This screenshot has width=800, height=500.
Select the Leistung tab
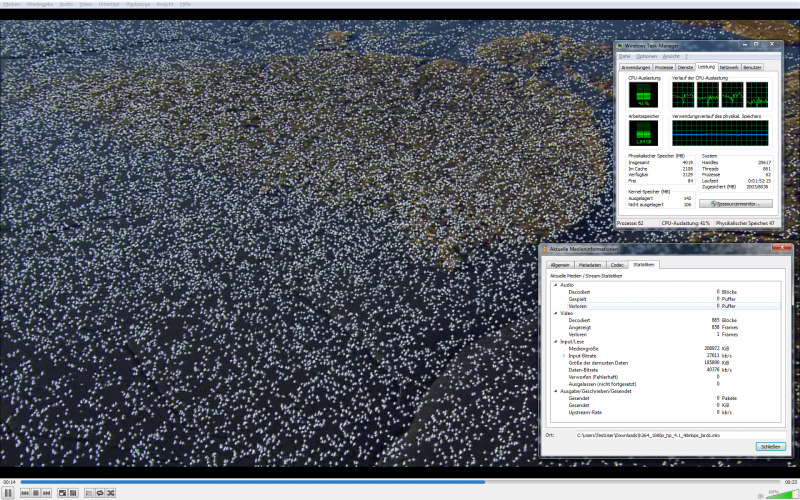click(x=706, y=67)
